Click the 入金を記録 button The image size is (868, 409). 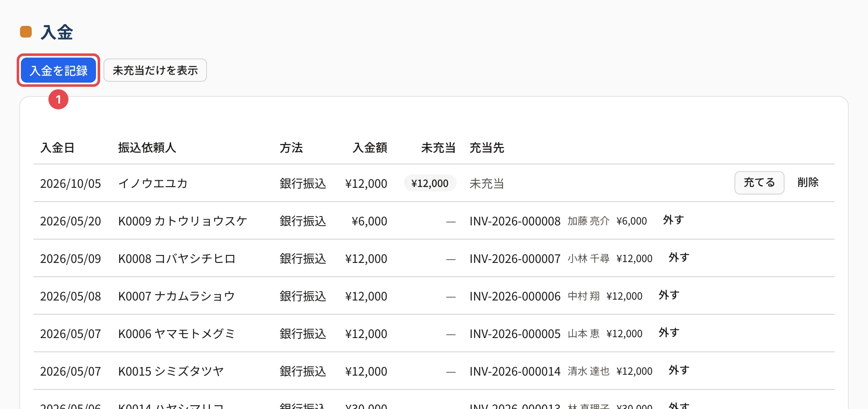58,70
